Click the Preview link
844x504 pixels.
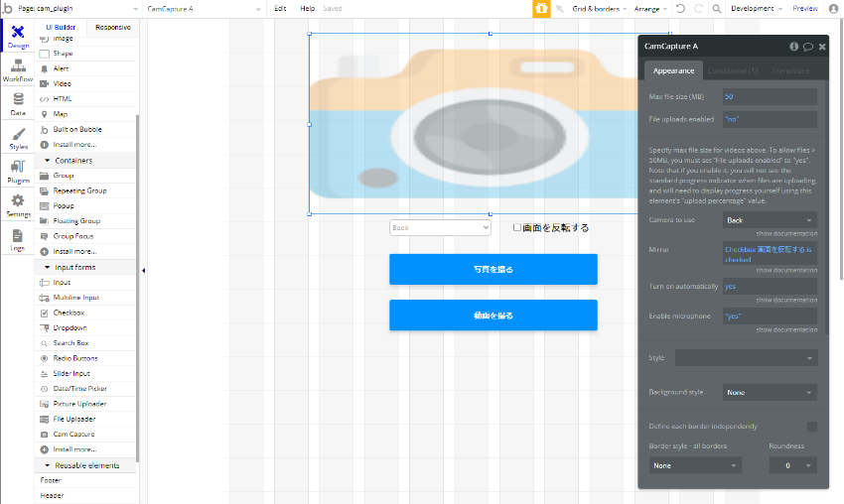805,9
